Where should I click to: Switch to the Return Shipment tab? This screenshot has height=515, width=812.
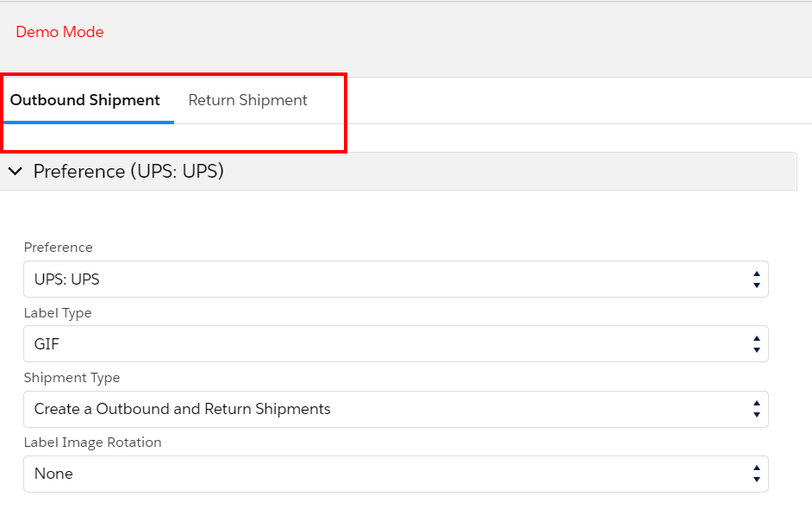pyautogui.click(x=247, y=100)
